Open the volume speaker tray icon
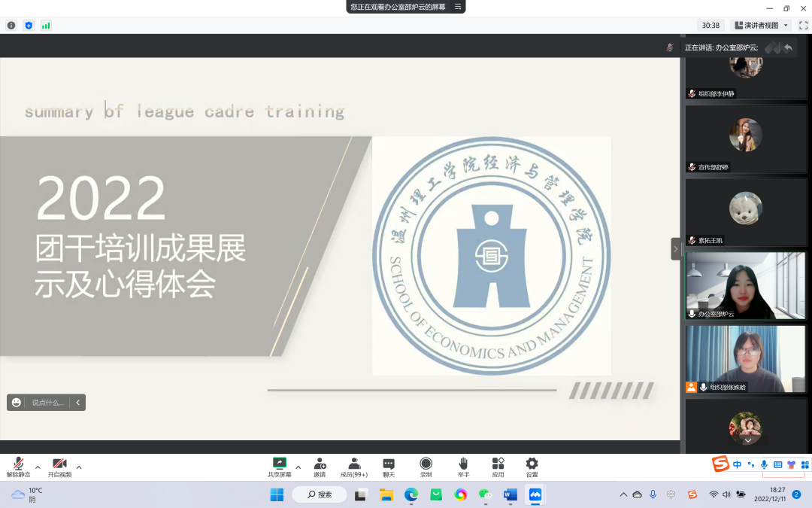 point(726,494)
